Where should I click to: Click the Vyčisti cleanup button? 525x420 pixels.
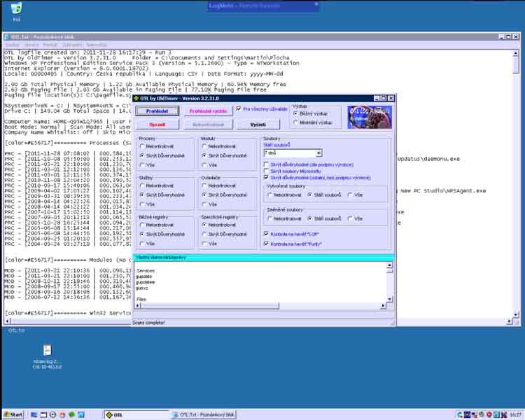[x=258, y=125]
